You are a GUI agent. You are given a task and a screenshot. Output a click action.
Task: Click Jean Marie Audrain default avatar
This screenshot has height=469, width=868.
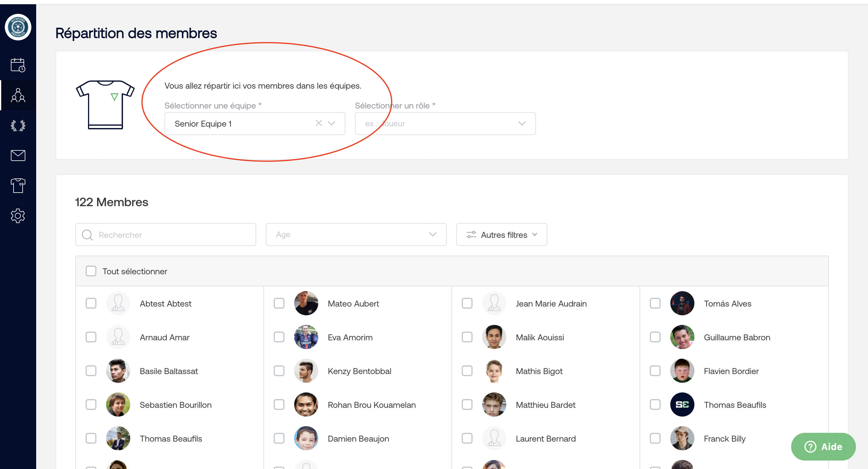[x=494, y=303]
